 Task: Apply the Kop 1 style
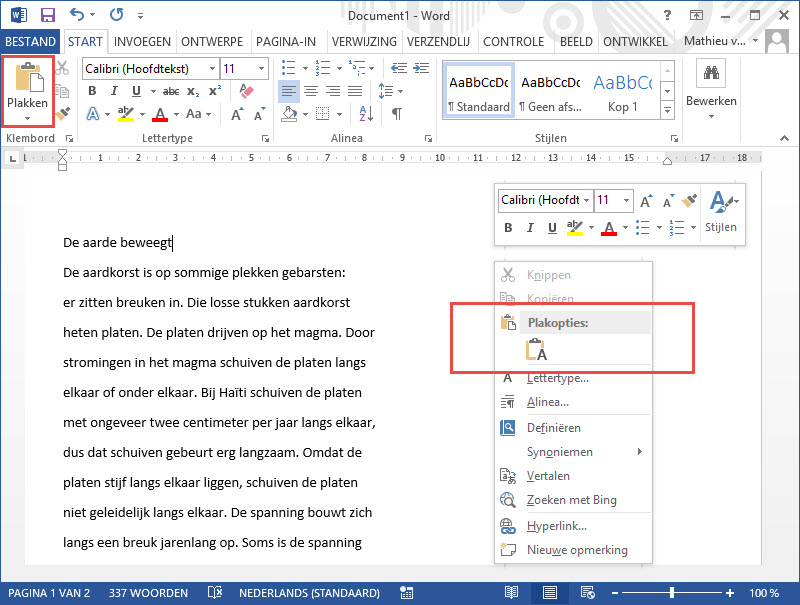click(623, 92)
